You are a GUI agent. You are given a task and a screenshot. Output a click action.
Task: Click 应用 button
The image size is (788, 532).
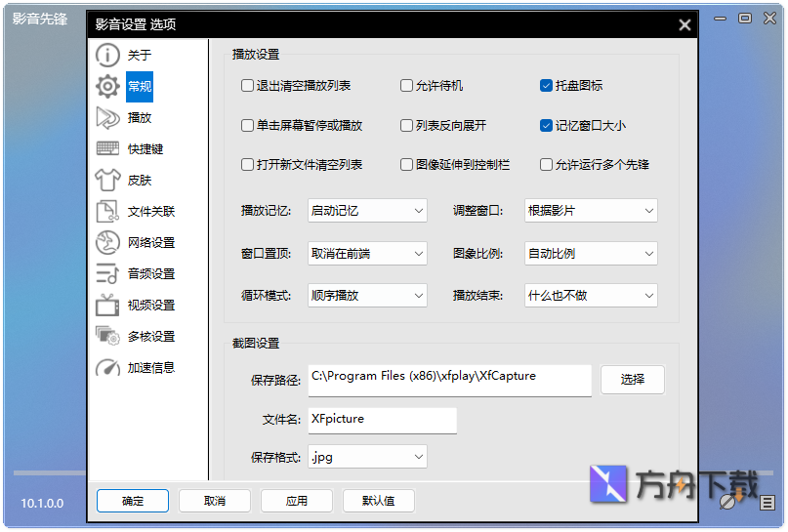click(297, 501)
